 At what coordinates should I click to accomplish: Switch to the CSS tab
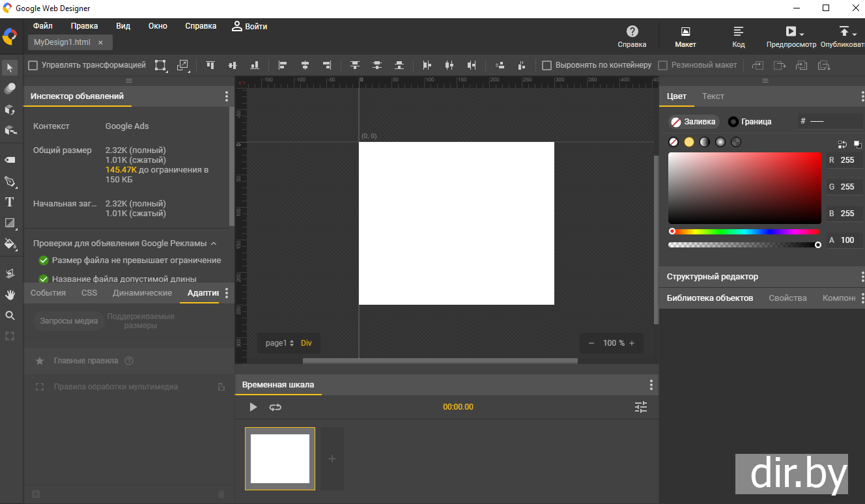pos(89,293)
